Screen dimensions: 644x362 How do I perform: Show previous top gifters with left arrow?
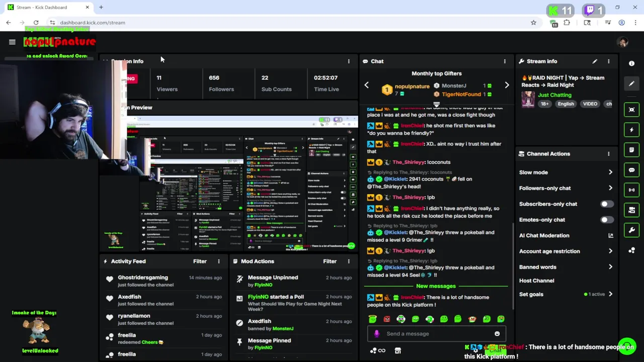[x=366, y=85]
